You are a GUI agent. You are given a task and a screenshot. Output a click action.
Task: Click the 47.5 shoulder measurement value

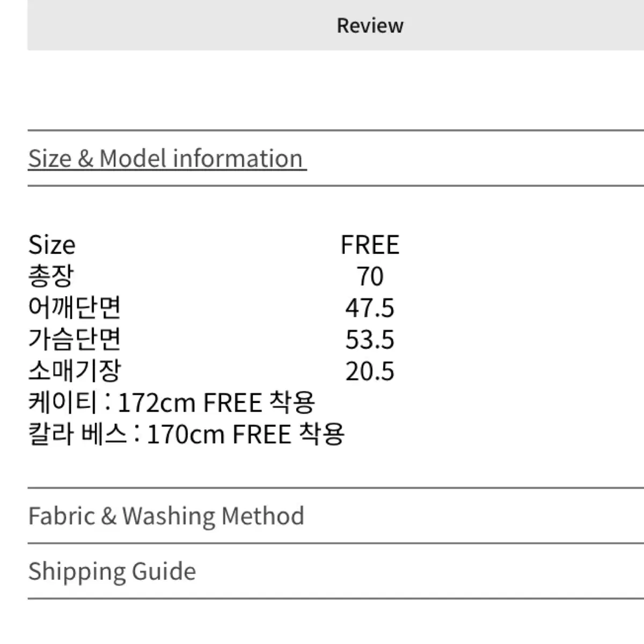tap(370, 308)
